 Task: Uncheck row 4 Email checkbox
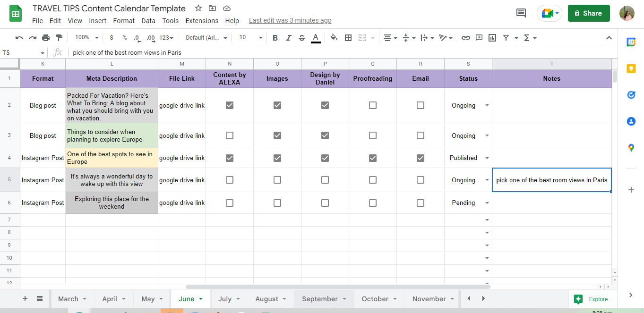[x=421, y=158]
